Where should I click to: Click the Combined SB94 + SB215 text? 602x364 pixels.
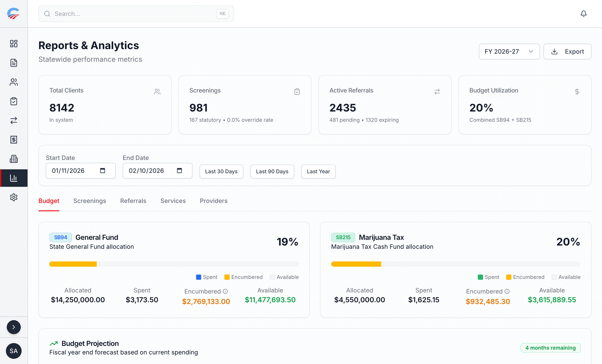tap(500, 120)
